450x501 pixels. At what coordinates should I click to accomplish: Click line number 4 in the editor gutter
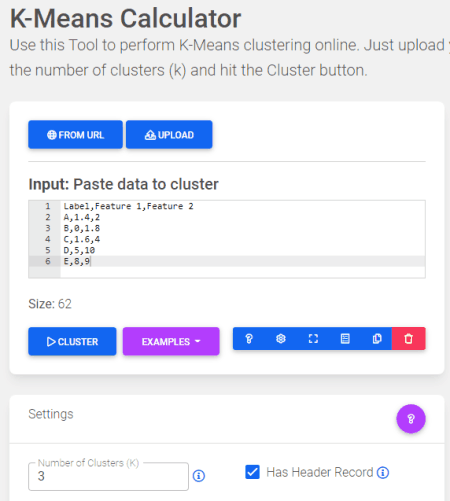pyautogui.click(x=48, y=239)
